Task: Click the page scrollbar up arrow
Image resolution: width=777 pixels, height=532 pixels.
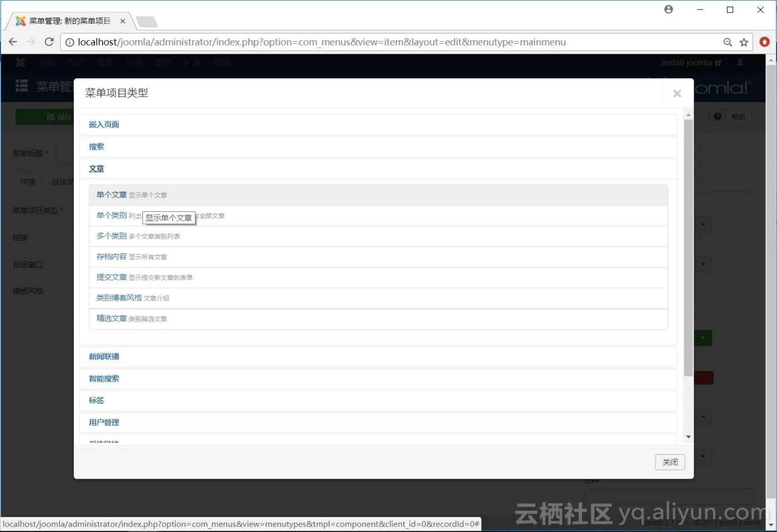Action: tap(771, 60)
